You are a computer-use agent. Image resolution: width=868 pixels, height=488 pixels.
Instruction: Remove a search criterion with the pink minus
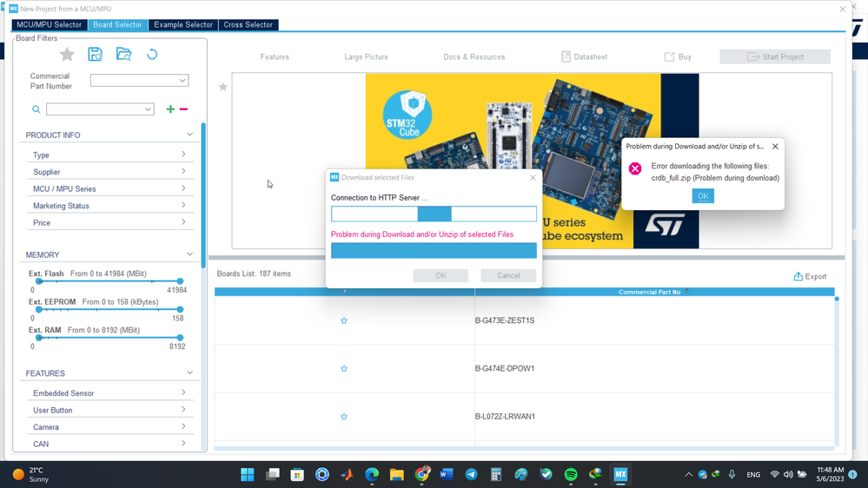tap(184, 109)
